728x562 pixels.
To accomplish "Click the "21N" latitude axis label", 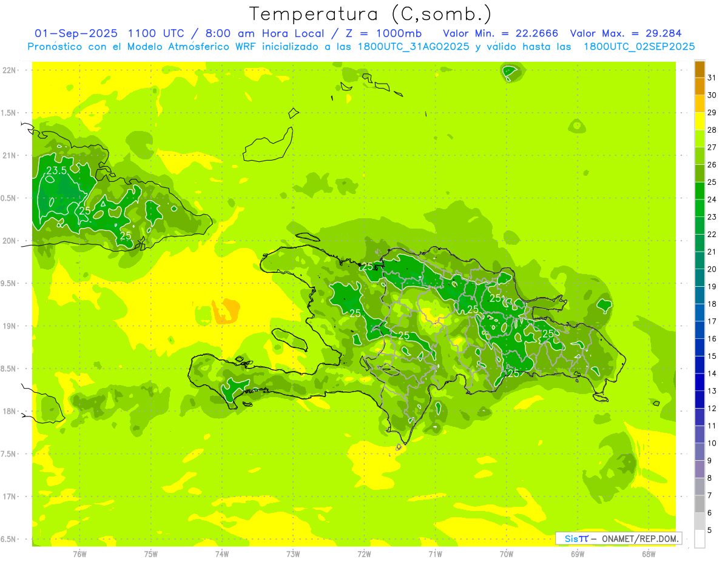I will 9,155.
